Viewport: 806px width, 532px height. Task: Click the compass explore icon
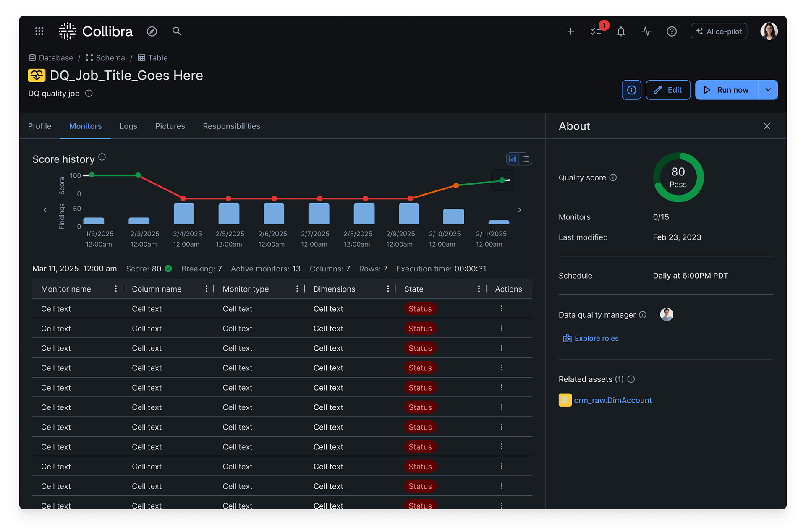[x=152, y=31]
